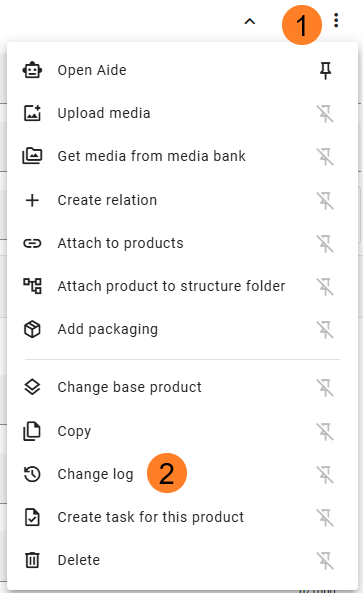Pin the Upload media action
The height and width of the screenshot is (593, 363).
(x=326, y=113)
